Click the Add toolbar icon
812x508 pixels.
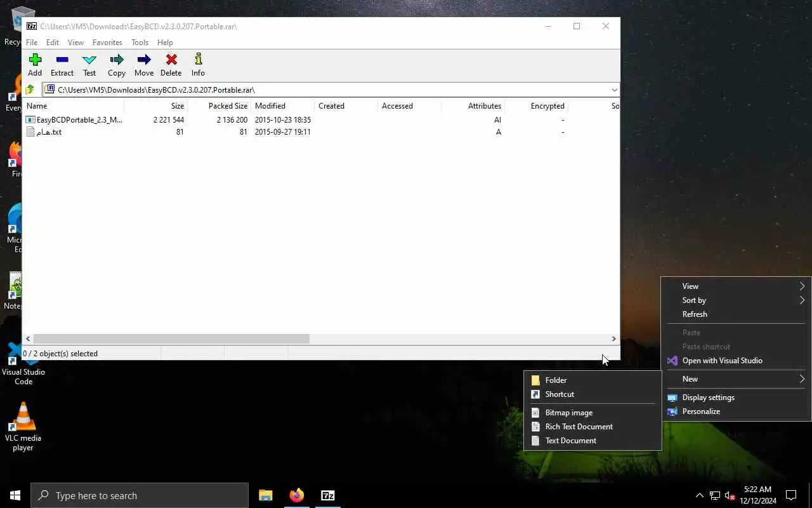point(35,60)
